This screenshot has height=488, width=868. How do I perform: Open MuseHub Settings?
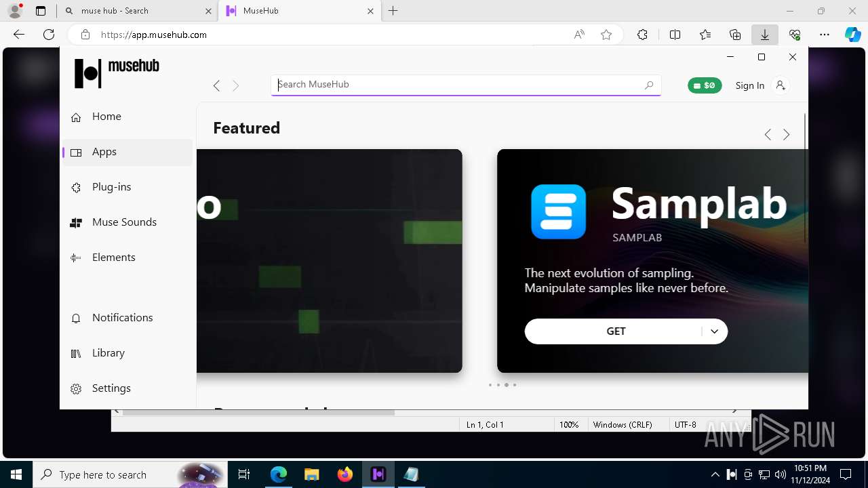(x=127, y=388)
